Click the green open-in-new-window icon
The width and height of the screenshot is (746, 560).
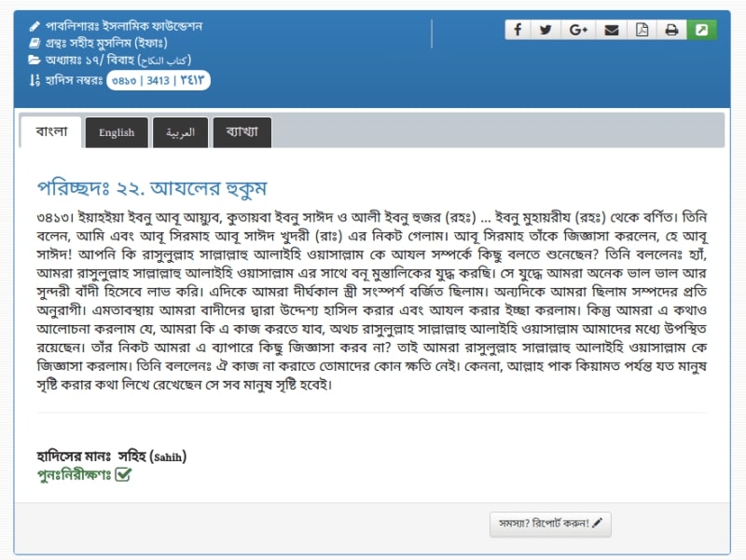(701, 30)
